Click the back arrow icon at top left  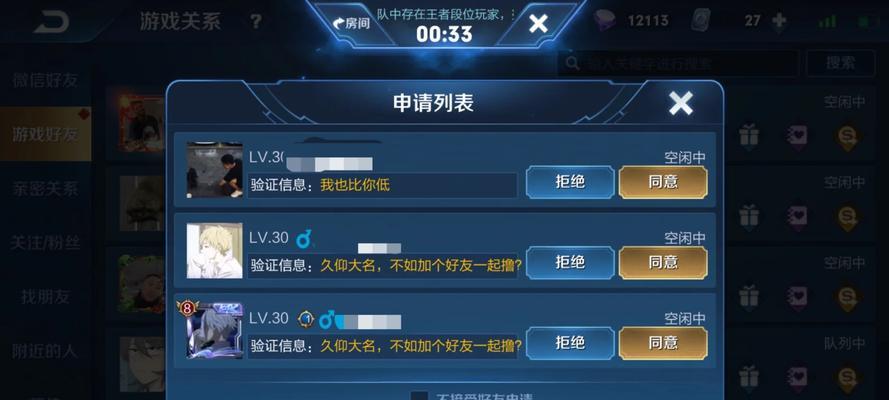(51, 22)
